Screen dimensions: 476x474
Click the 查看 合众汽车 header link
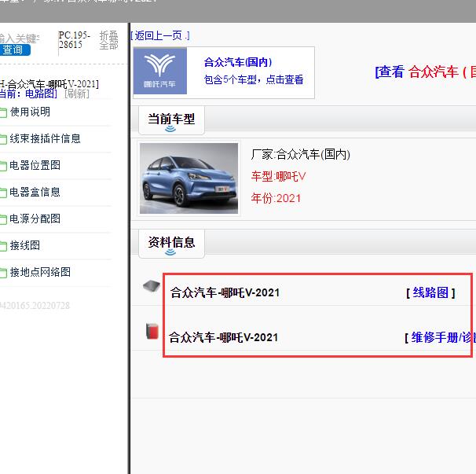425,72
